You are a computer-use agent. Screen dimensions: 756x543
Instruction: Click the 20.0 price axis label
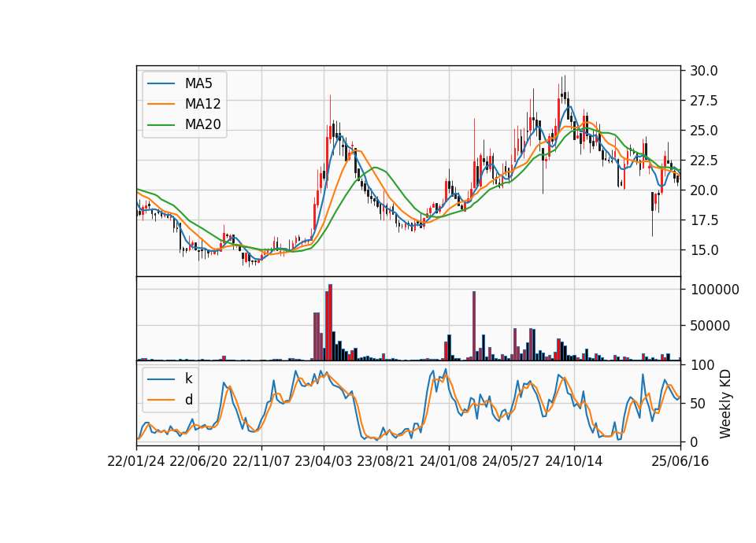click(703, 190)
